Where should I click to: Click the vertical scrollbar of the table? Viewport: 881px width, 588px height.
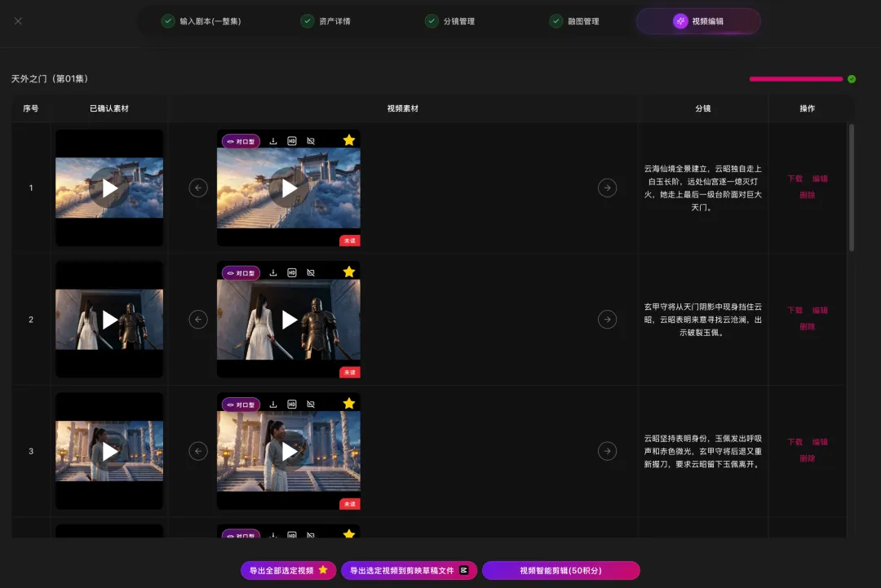(x=852, y=188)
